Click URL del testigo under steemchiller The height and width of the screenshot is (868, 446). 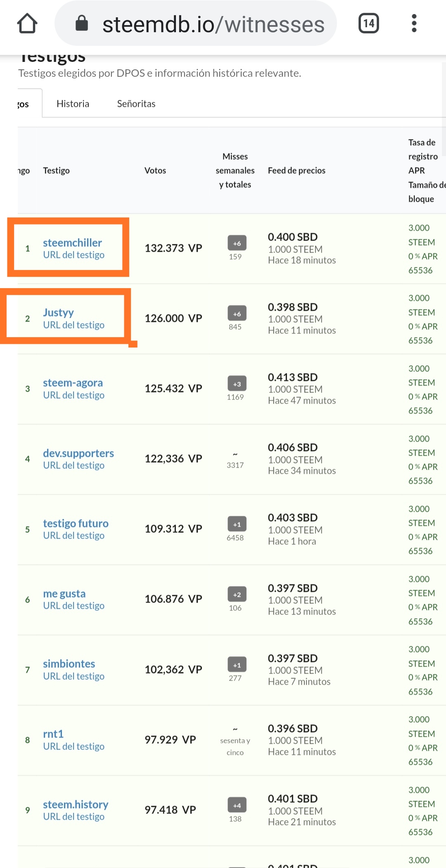[x=74, y=255]
